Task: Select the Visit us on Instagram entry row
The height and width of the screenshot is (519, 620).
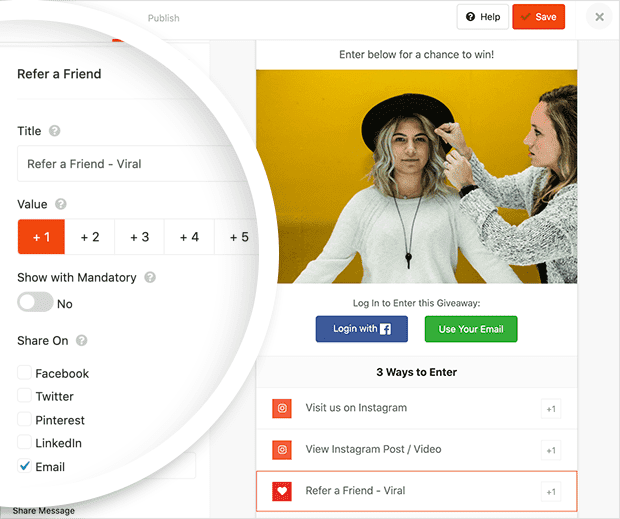Action: pyautogui.click(x=416, y=408)
